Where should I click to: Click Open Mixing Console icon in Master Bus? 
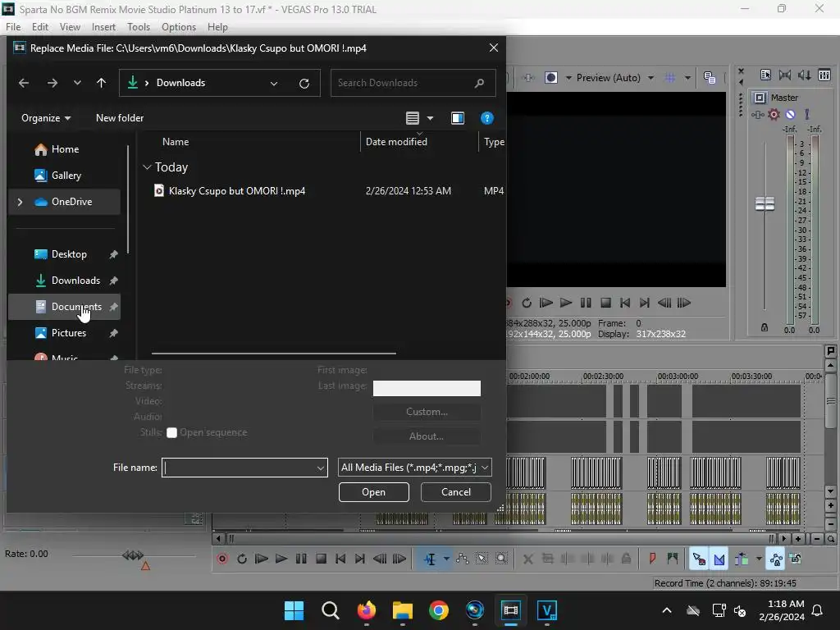point(824,75)
